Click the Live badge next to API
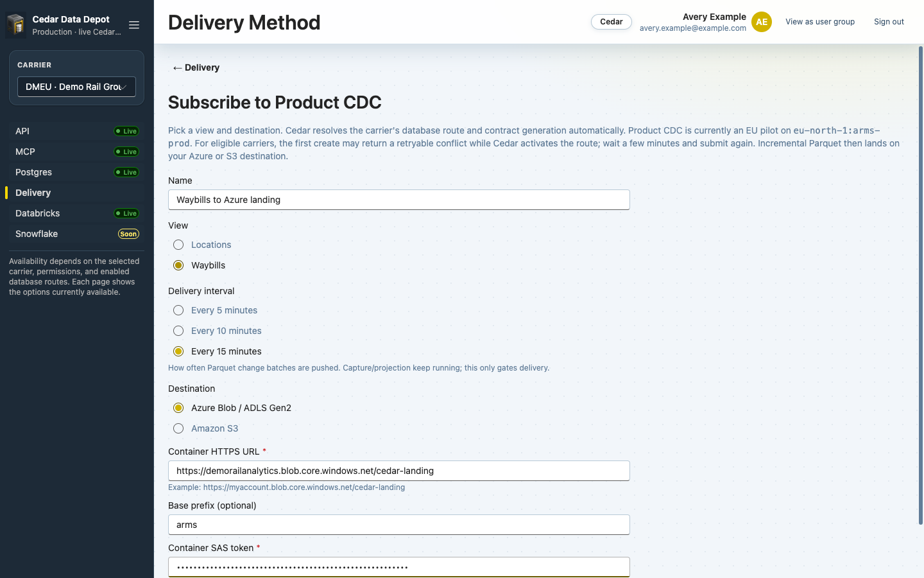This screenshot has height=578, width=924. pos(126,131)
